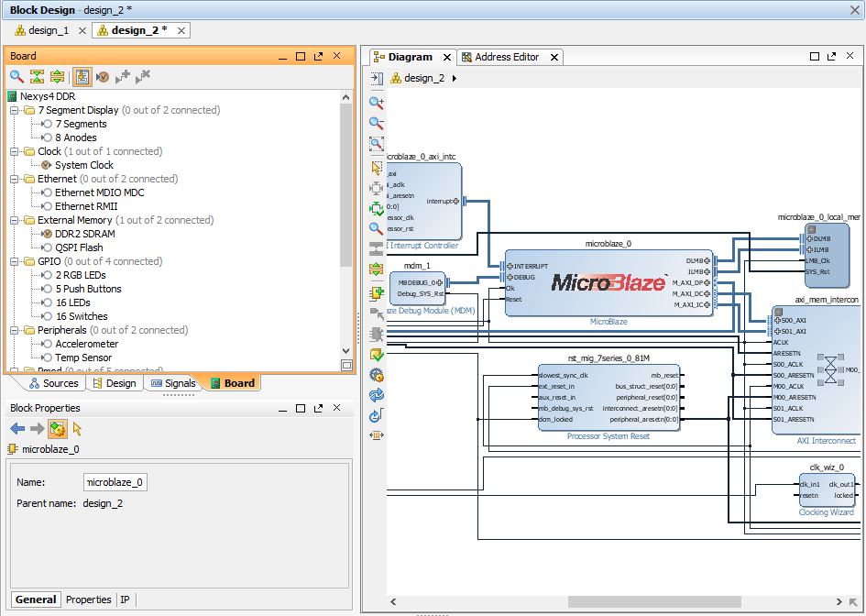Image resolution: width=866 pixels, height=616 pixels.
Task: Click Auto Connect stairs-plus icon in Board toolbar
Action: point(123,77)
